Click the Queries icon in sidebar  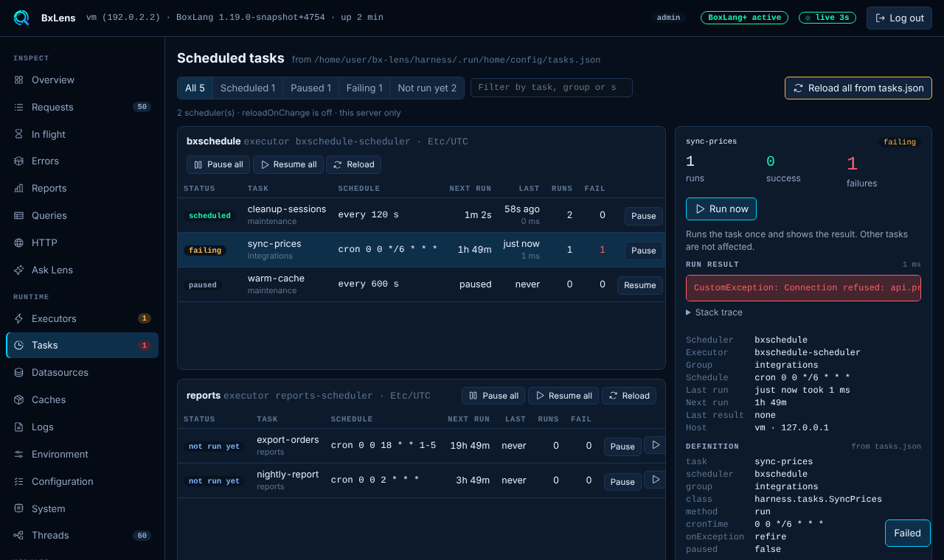click(18, 215)
